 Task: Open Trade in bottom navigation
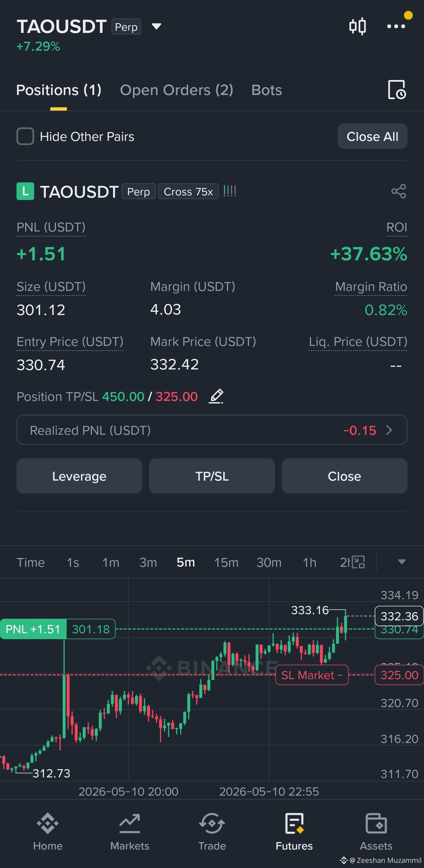[x=212, y=831]
